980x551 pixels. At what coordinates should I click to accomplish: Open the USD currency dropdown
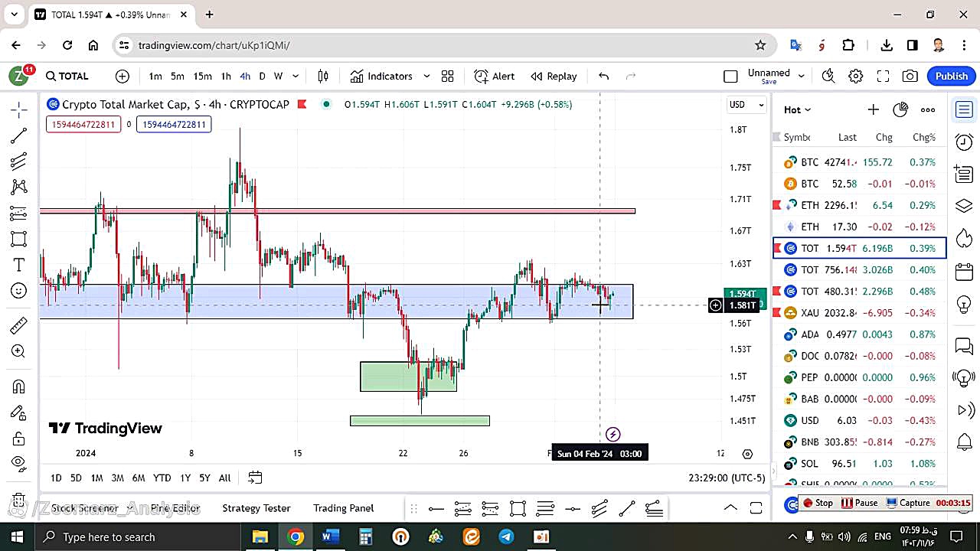(x=746, y=105)
